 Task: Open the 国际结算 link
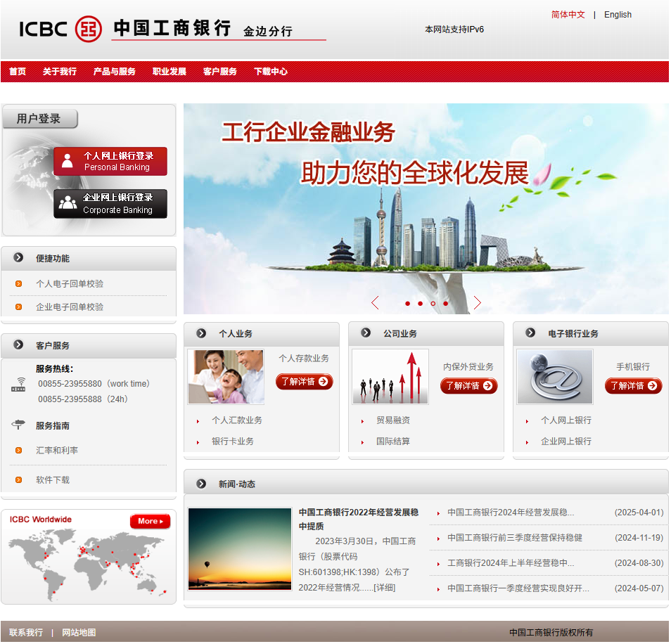[x=393, y=442]
